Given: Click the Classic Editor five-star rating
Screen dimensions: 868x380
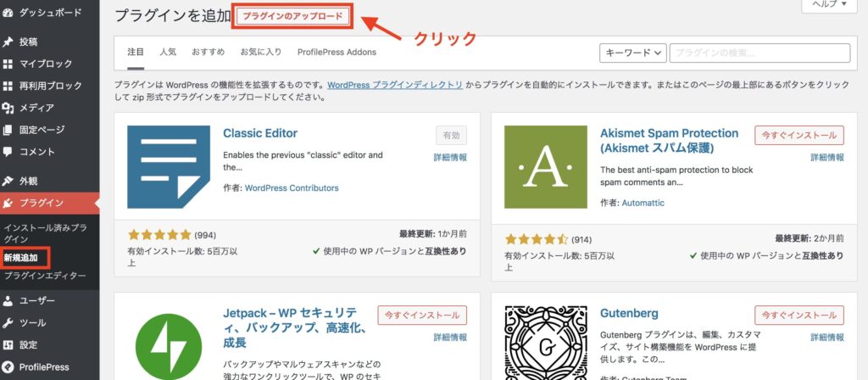Looking at the screenshot, I should click(159, 234).
